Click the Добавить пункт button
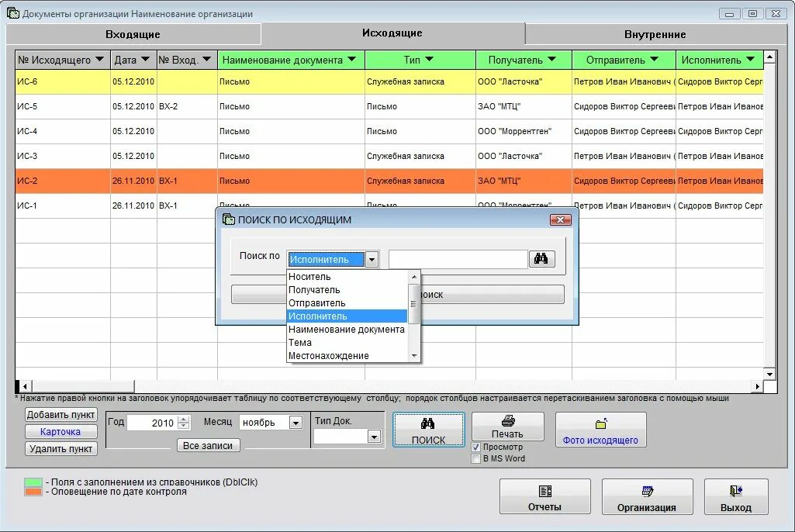This screenshot has width=795, height=532. pyautogui.click(x=60, y=414)
